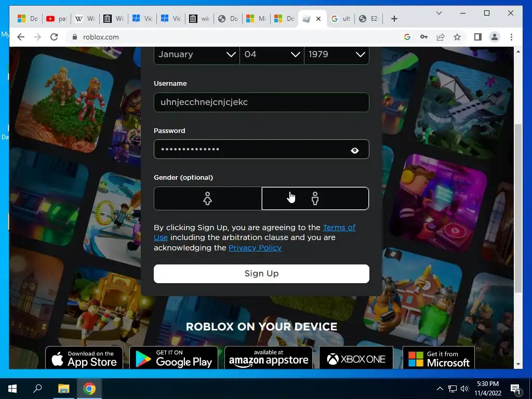Click the lock icon in address bar

click(x=75, y=37)
